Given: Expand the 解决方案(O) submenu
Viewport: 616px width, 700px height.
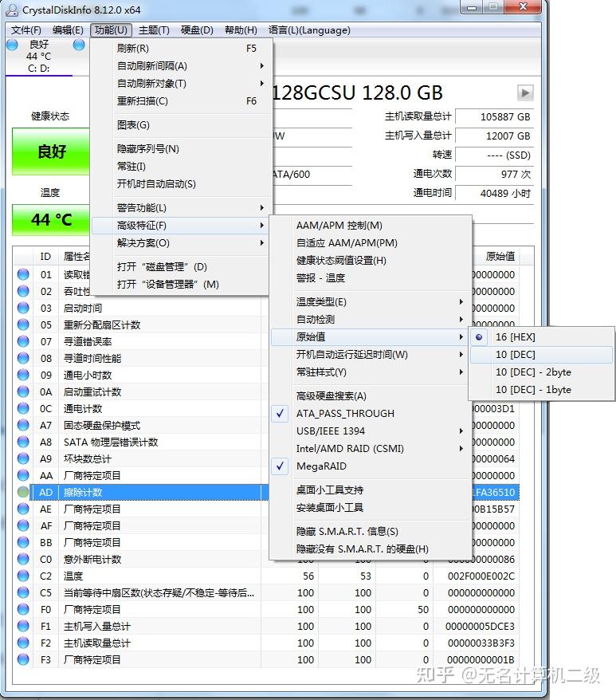Looking at the screenshot, I should pyautogui.click(x=181, y=243).
